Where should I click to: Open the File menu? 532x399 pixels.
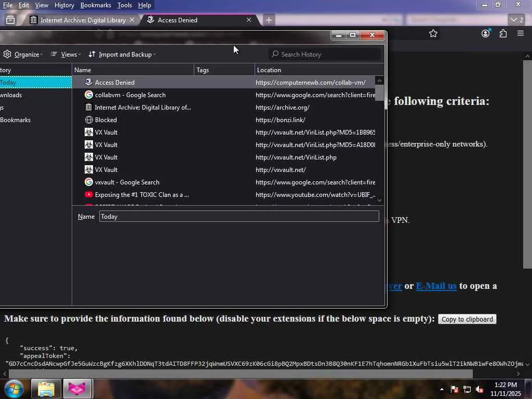pyautogui.click(x=7, y=5)
